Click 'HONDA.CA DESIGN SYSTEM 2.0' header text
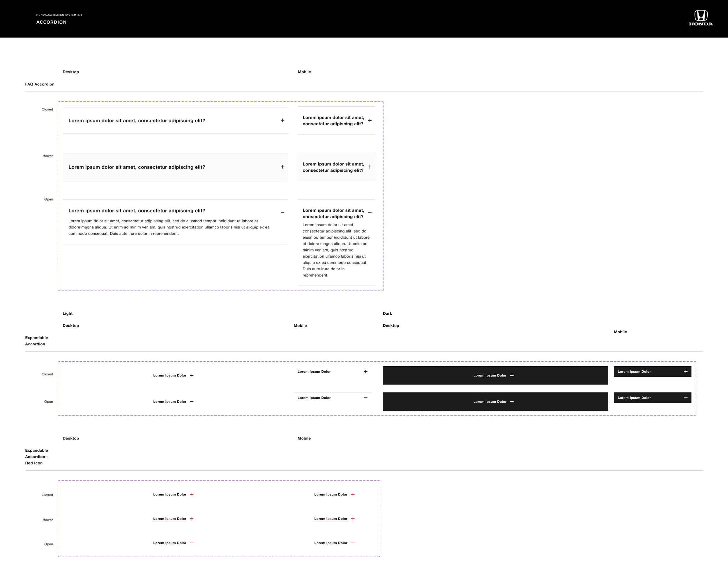Image resolution: width=728 pixels, height=577 pixels. point(59,15)
